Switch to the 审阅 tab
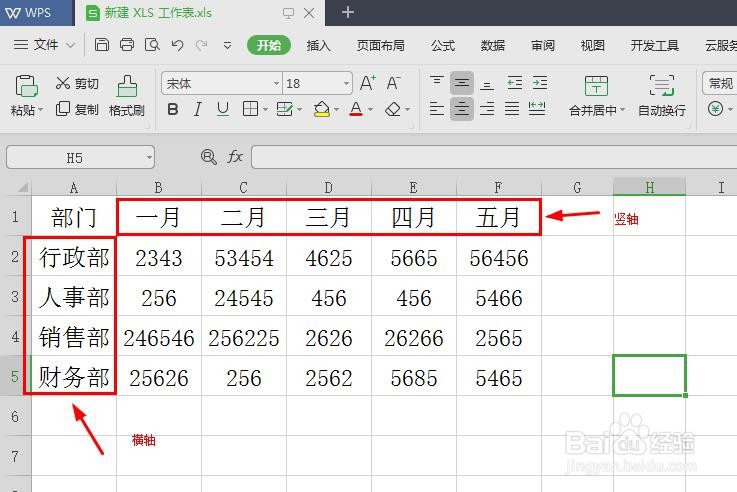This screenshot has width=737, height=492. coord(543,46)
